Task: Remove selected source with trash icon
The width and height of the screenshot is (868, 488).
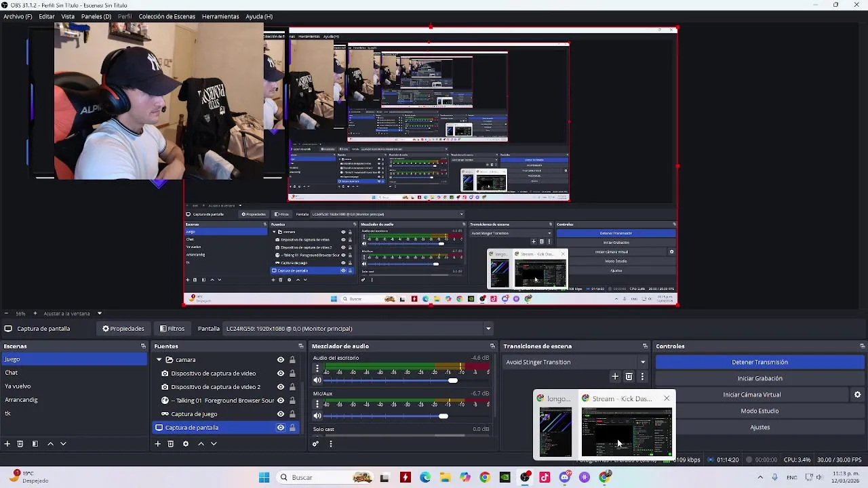Action: pyautogui.click(x=170, y=444)
